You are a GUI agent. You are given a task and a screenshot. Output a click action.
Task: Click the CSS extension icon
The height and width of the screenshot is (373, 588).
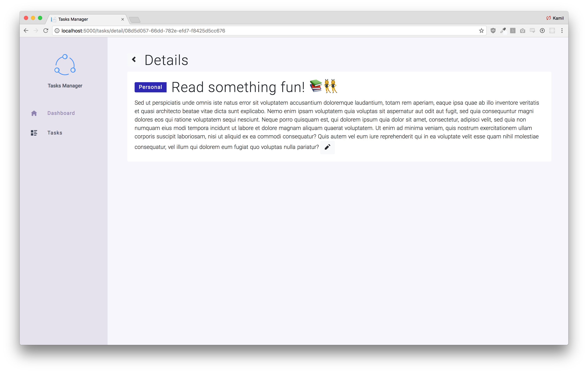[532, 31]
